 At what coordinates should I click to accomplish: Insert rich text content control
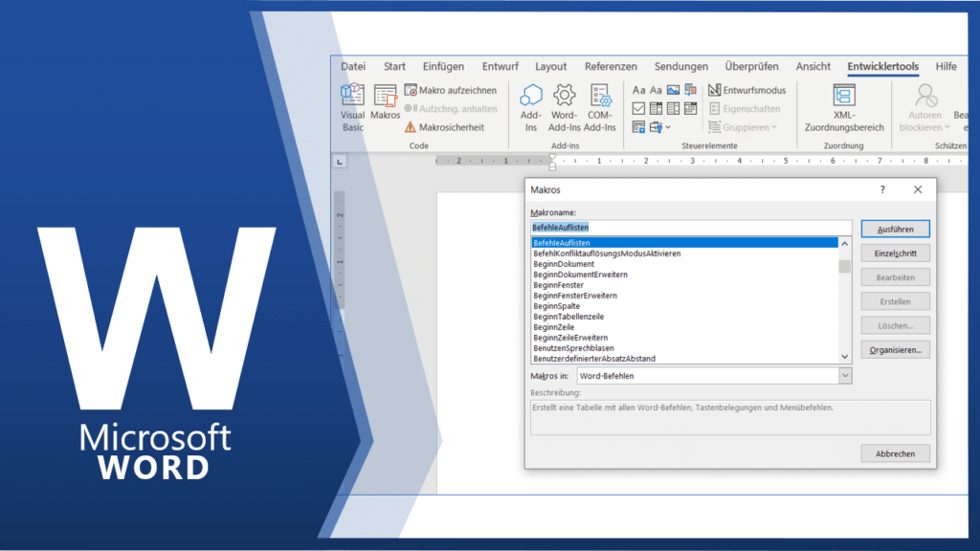(638, 91)
